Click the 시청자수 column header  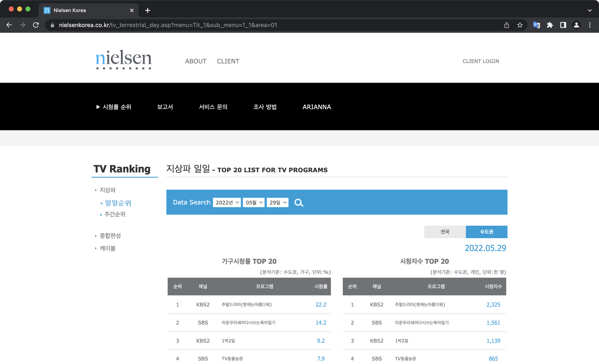[x=493, y=286]
